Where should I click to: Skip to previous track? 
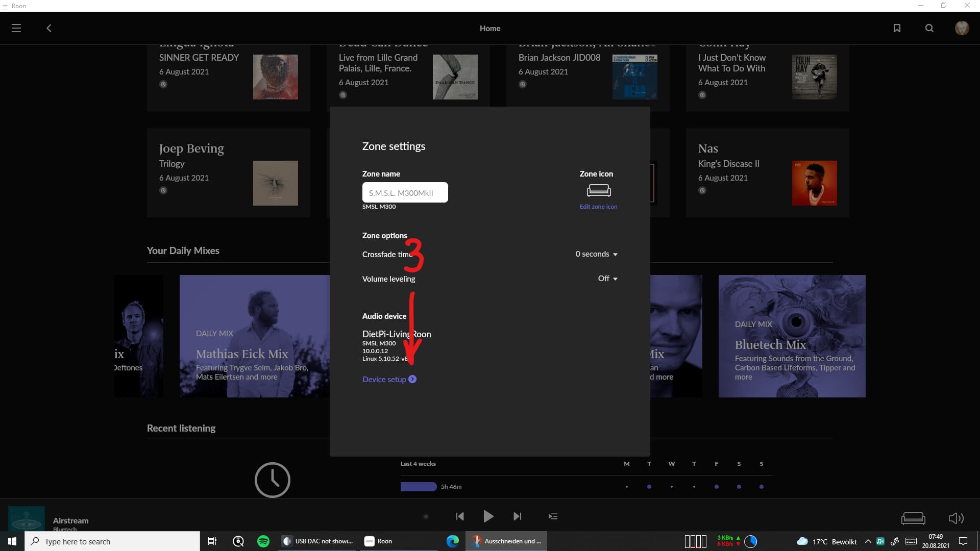pos(460,516)
